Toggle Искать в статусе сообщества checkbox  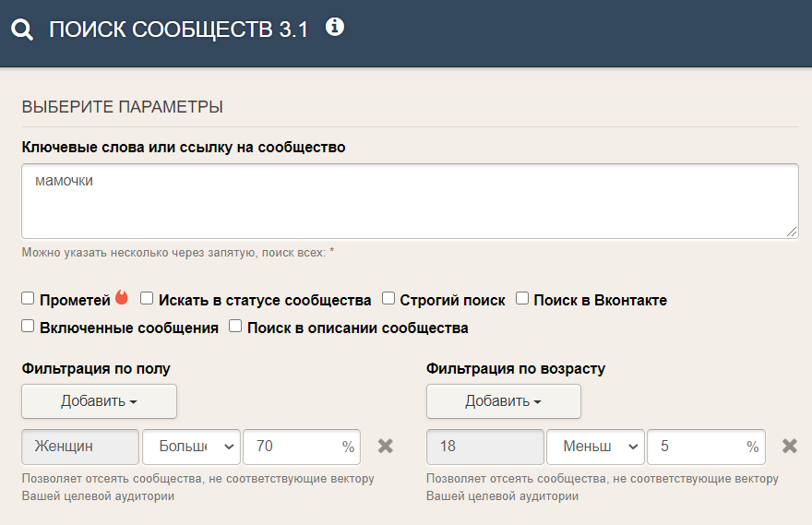point(147,299)
